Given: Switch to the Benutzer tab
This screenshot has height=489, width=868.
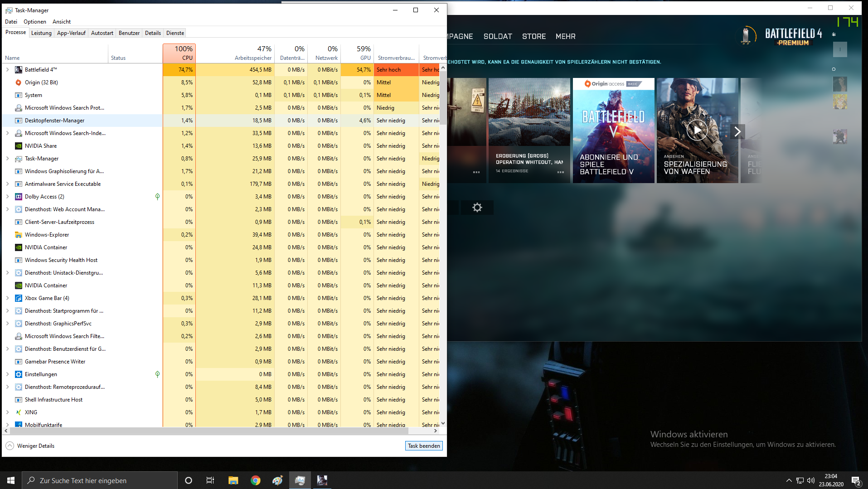Looking at the screenshot, I should tap(129, 33).
